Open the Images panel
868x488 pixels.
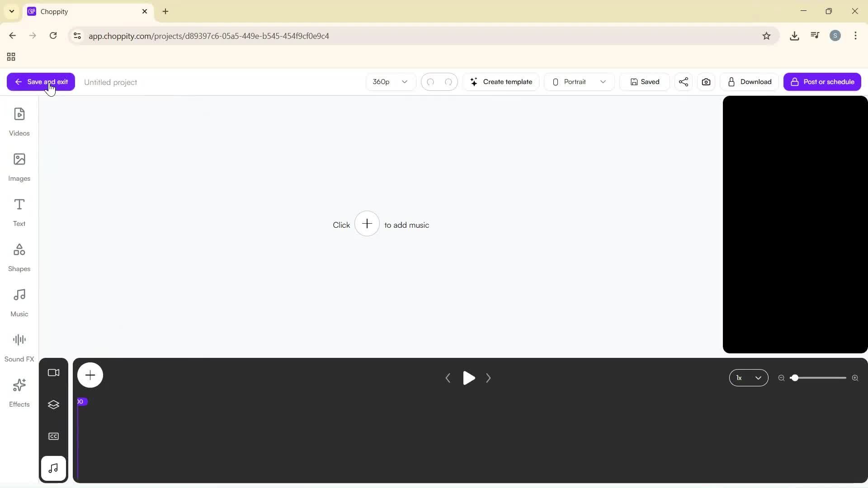19,166
